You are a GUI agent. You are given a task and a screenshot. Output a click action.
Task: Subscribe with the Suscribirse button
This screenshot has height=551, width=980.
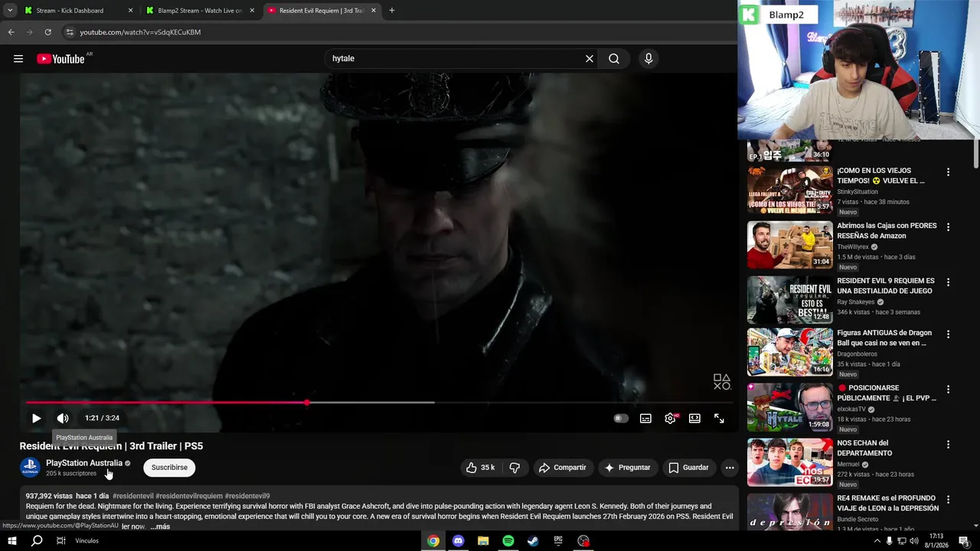click(169, 468)
